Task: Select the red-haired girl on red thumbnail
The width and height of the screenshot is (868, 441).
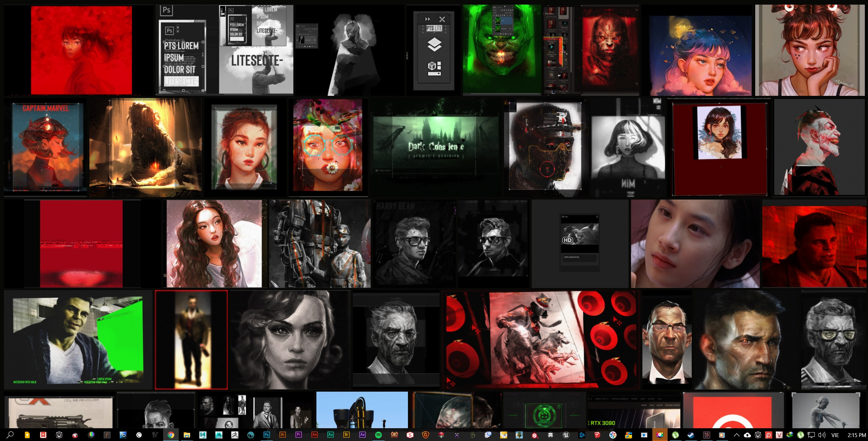Action: point(79,50)
